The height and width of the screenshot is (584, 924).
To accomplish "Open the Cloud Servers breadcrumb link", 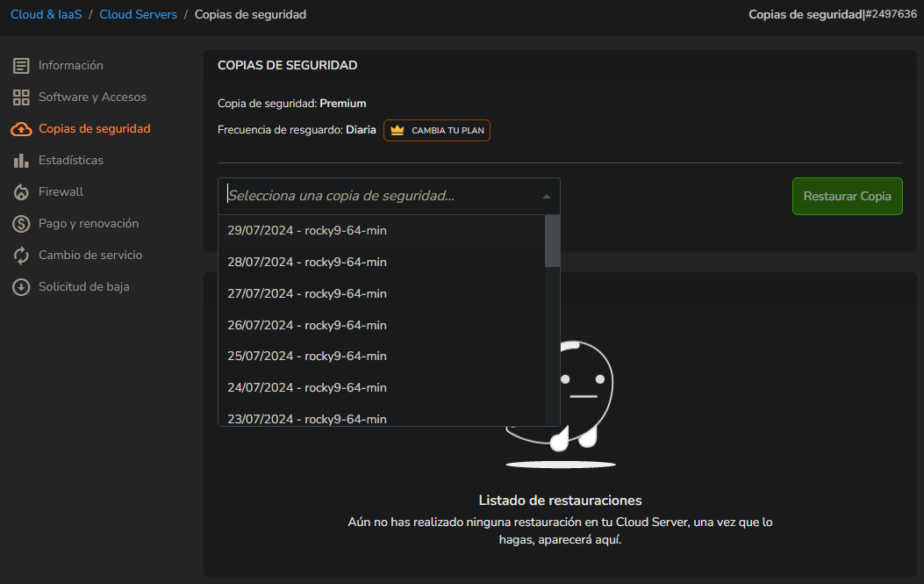I will 138,14.
